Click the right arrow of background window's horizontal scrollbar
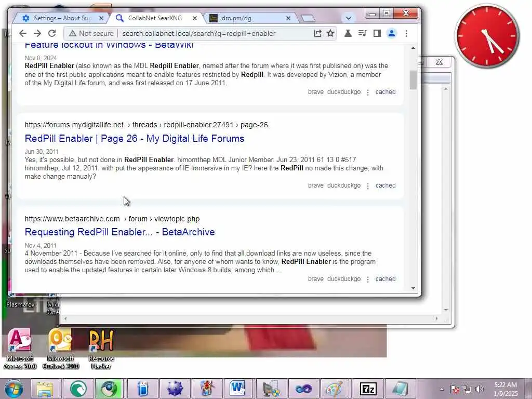 click(x=436, y=318)
